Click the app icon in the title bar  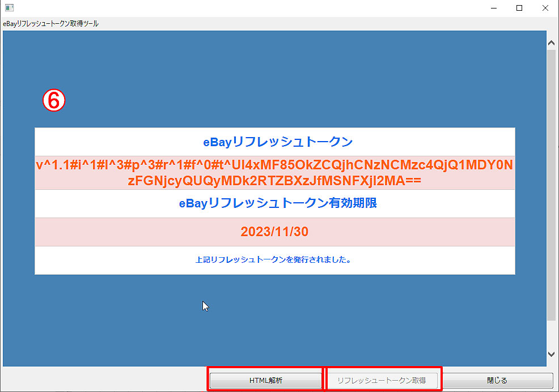9,7
